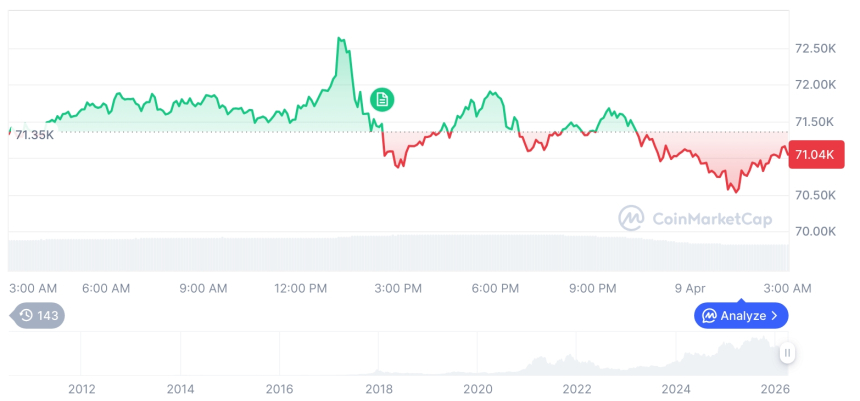The image size is (860, 401).
Task: Click the 70.00K price axis label
Action: tap(815, 231)
